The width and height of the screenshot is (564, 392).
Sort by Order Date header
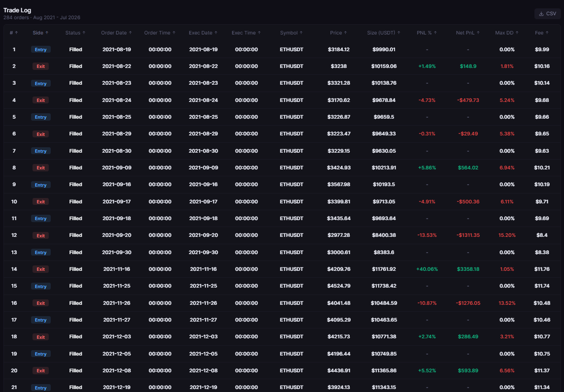click(x=116, y=33)
